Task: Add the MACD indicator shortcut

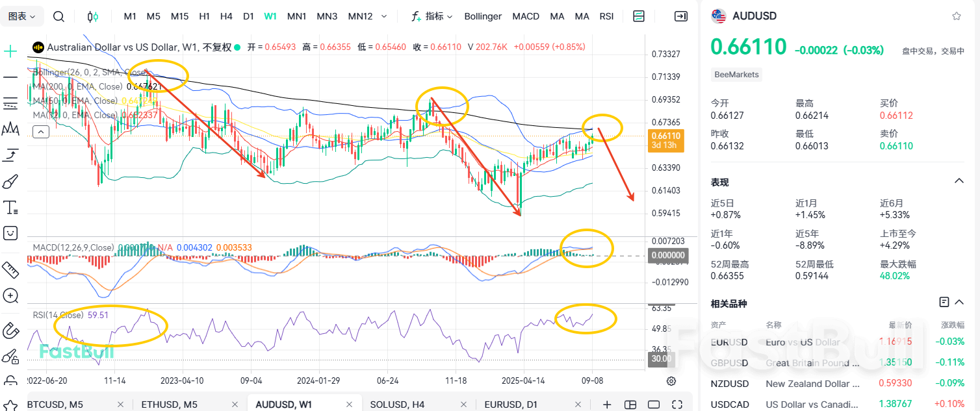Action: pyautogui.click(x=526, y=16)
